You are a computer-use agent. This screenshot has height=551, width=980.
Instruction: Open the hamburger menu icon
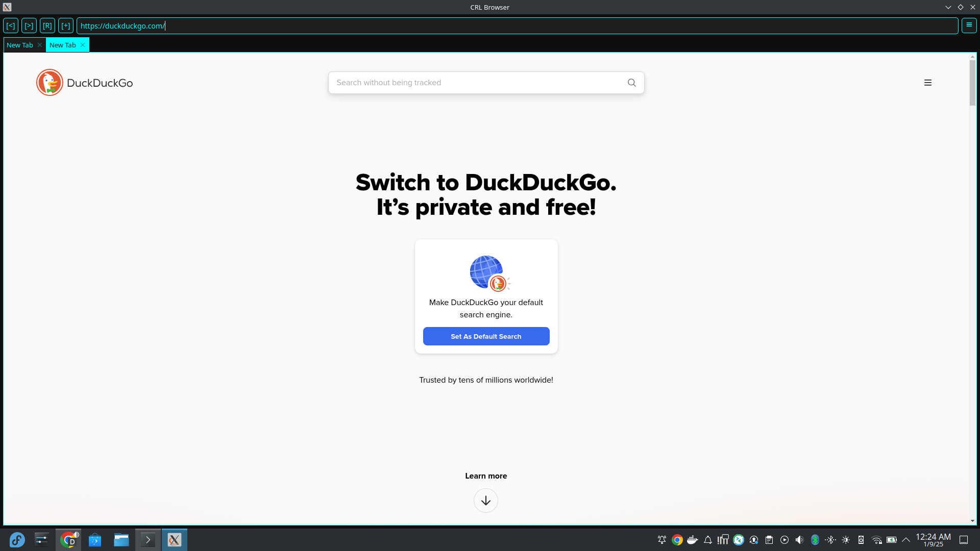coord(927,82)
